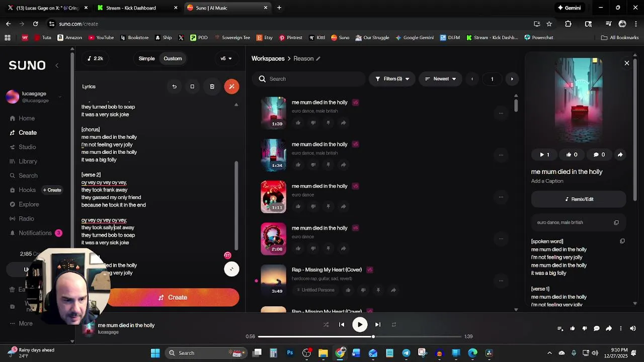Copy the style text euro dance, male british
The image size is (644, 362).
click(x=616, y=223)
